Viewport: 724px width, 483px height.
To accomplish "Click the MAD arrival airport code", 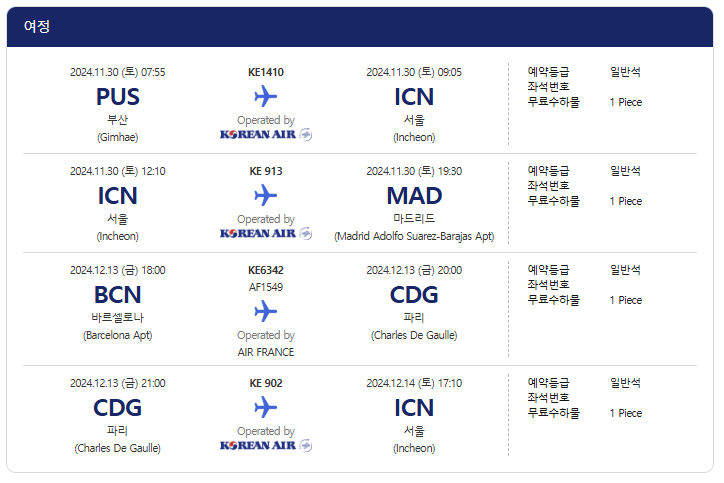I will (414, 196).
